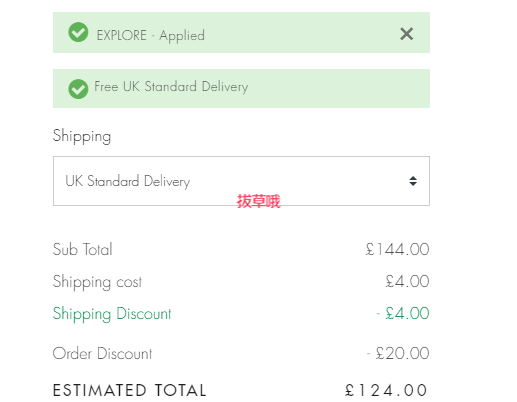This screenshot has width=517, height=402.
Task: Click the £144.00 subtotal amount
Action: pyautogui.click(x=397, y=249)
